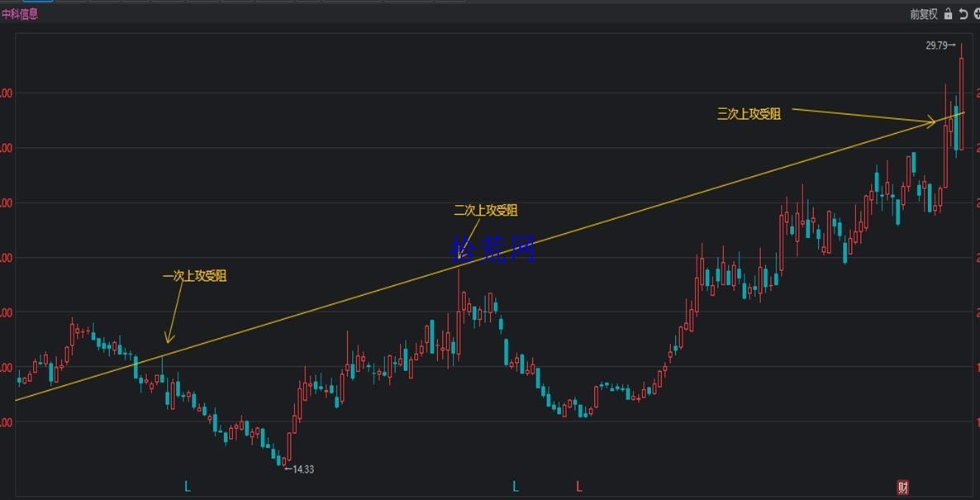Screen dimensions: 980x500
Task: Toggle the chart lock icon
Action: coord(948,14)
